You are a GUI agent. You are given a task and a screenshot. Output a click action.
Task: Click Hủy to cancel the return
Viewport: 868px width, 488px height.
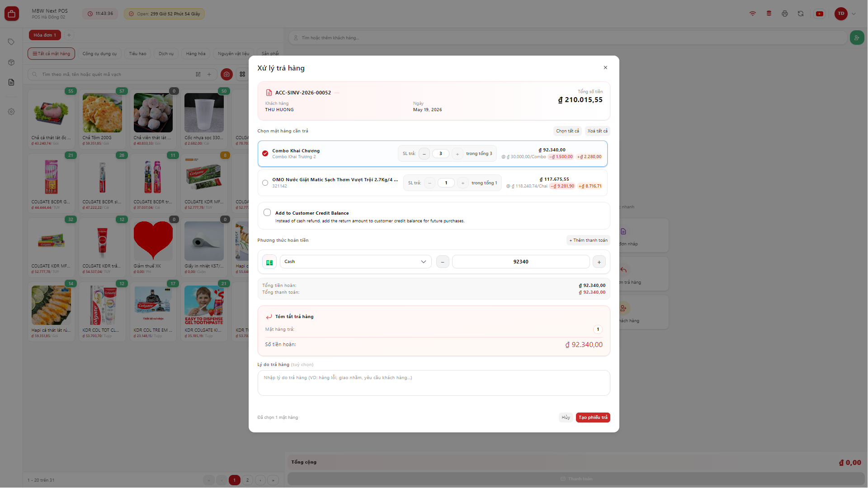(x=566, y=418)
